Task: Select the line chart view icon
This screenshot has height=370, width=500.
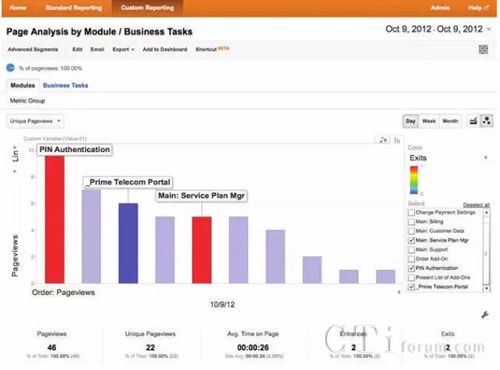Action: click(x=473, y=121)
